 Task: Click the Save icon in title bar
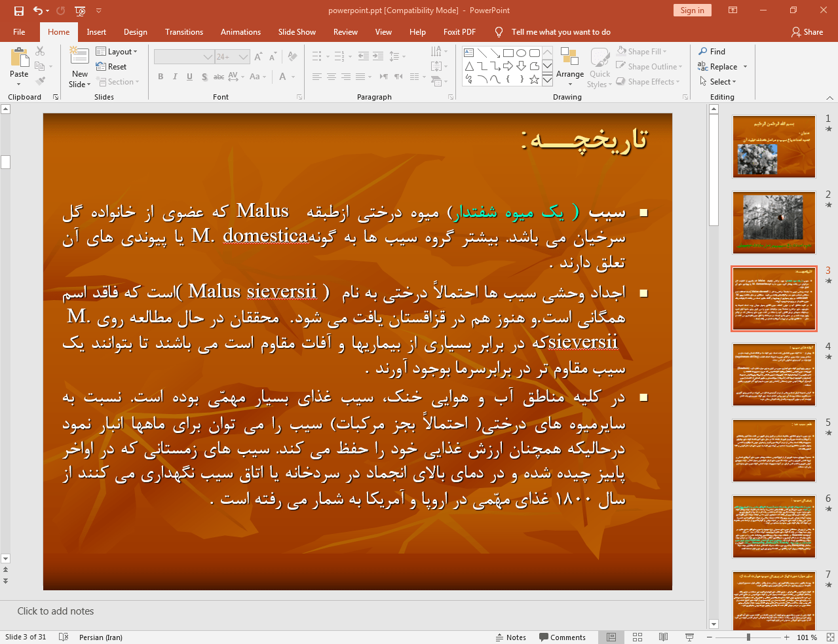(18, 10)
